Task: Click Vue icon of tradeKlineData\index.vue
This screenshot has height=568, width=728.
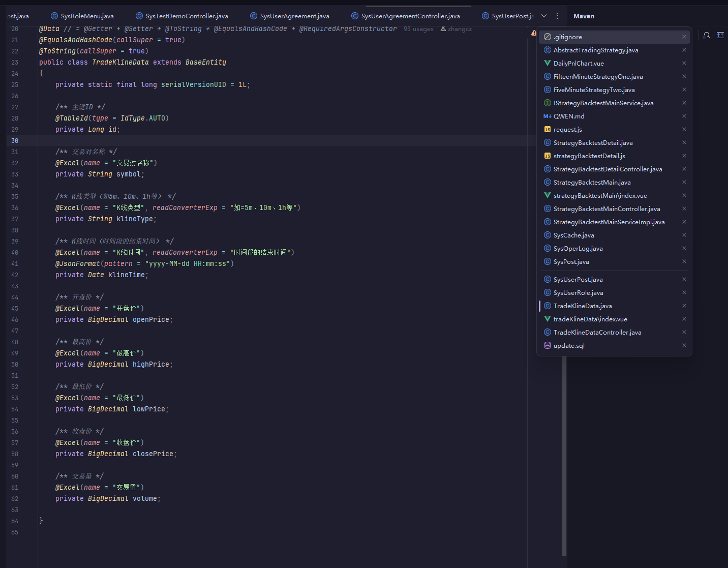Action: 548,319
